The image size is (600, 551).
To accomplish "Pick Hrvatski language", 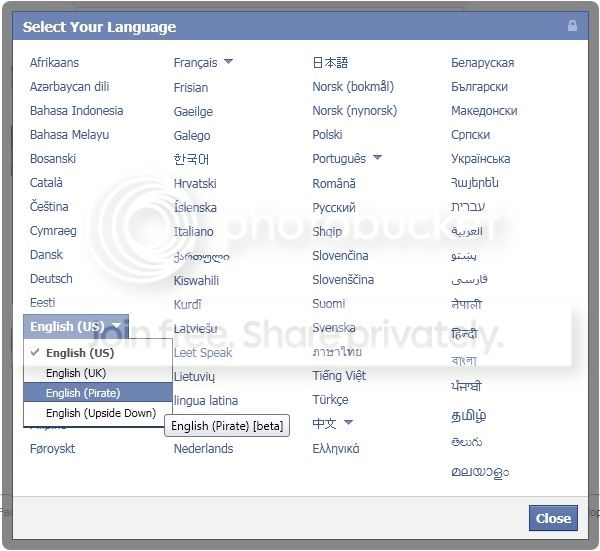I will tap(195, 183).
